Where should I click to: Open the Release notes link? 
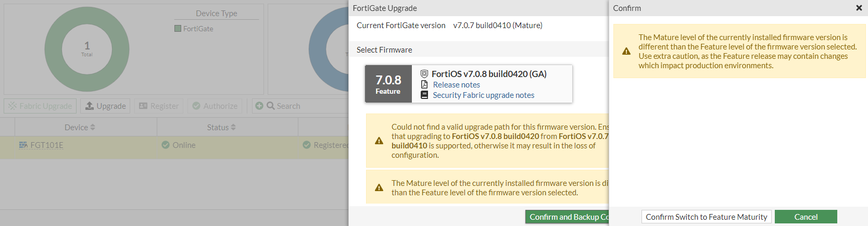click(456, 85)
